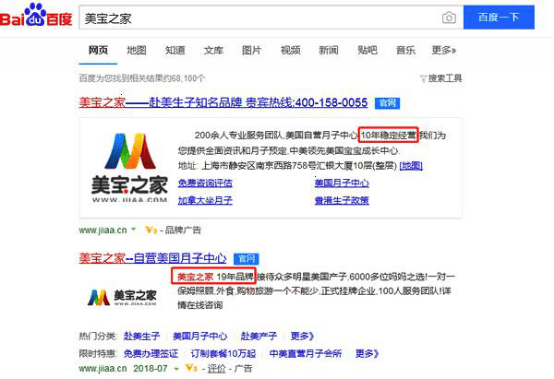This screenshot has width=554, height=379.
Task: Click 更多》 in 热门分类 row
Action: click(x=302, y=336)
